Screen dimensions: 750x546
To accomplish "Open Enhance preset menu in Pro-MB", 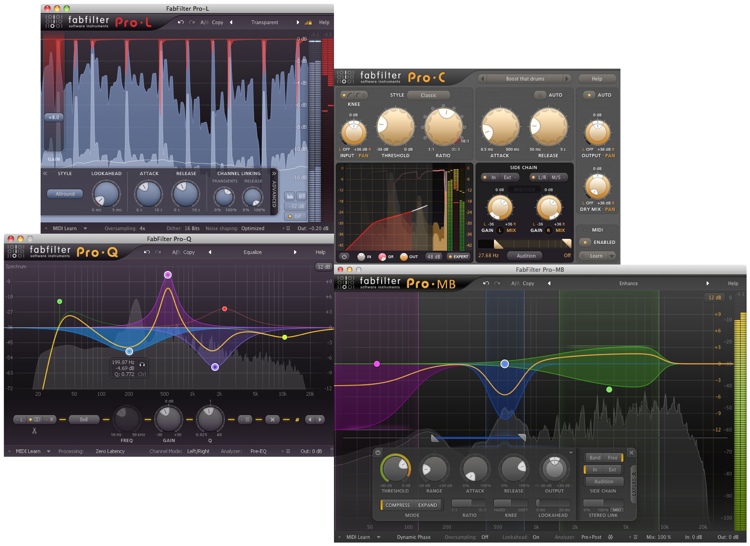I will 628,284.
